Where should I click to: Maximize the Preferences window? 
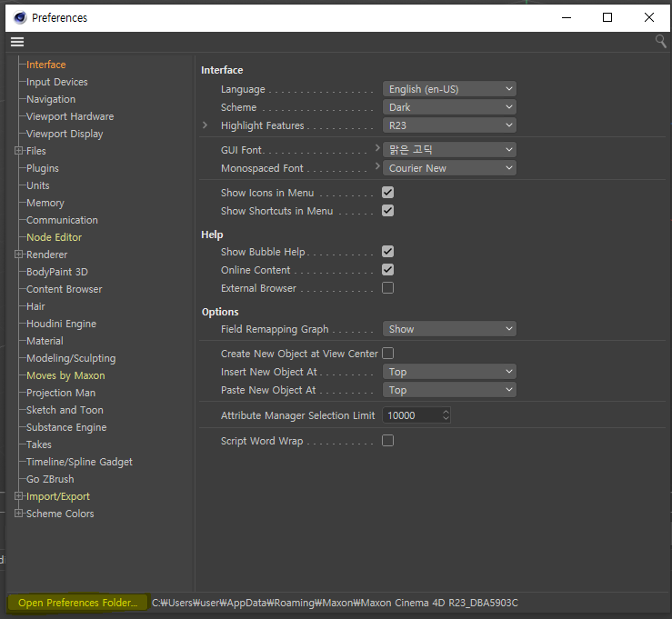click(x=607, y=17)
